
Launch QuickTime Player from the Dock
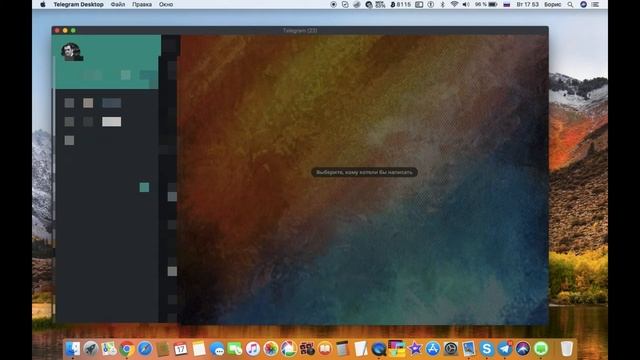pyautogui.click(x=379, y=349)
